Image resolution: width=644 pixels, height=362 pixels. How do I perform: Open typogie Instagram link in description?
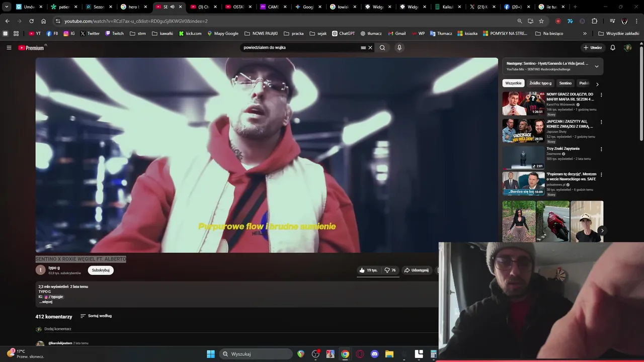[54, 297]
